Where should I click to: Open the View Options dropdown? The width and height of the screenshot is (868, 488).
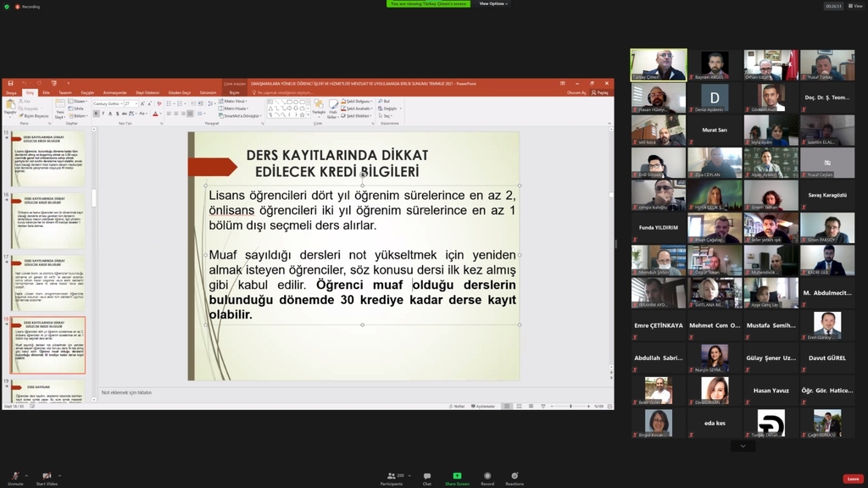tap(494, 3)
